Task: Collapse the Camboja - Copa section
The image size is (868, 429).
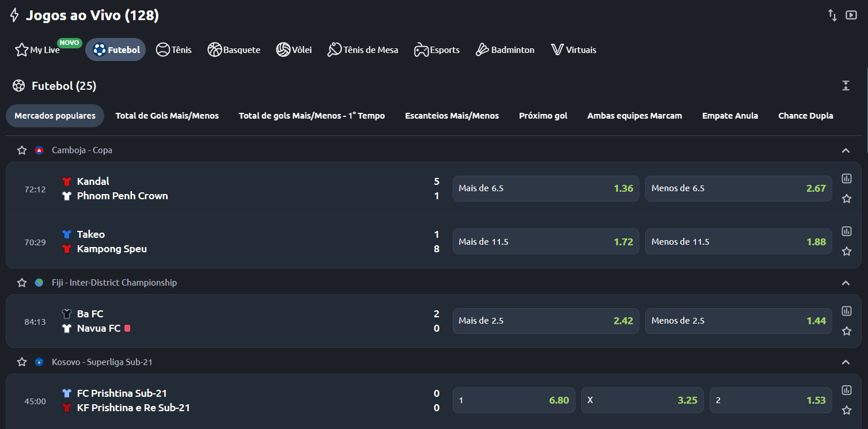Action: point(845,150)
